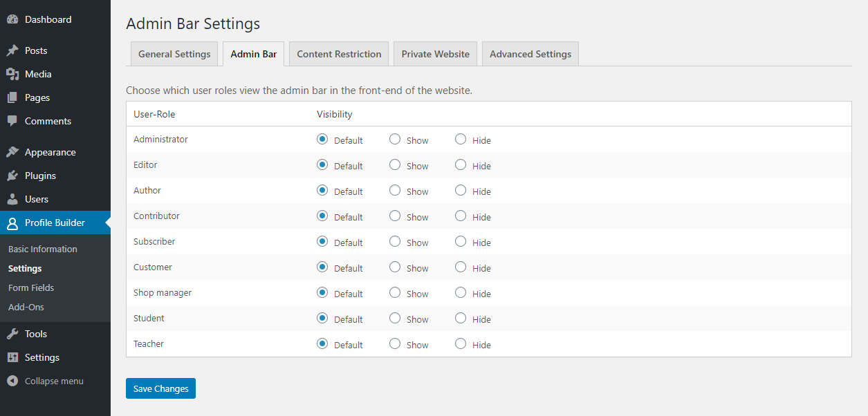Click the Dashboard gauge icon
868x416 pixels.
pyautogui.click(x=12, y=20)
